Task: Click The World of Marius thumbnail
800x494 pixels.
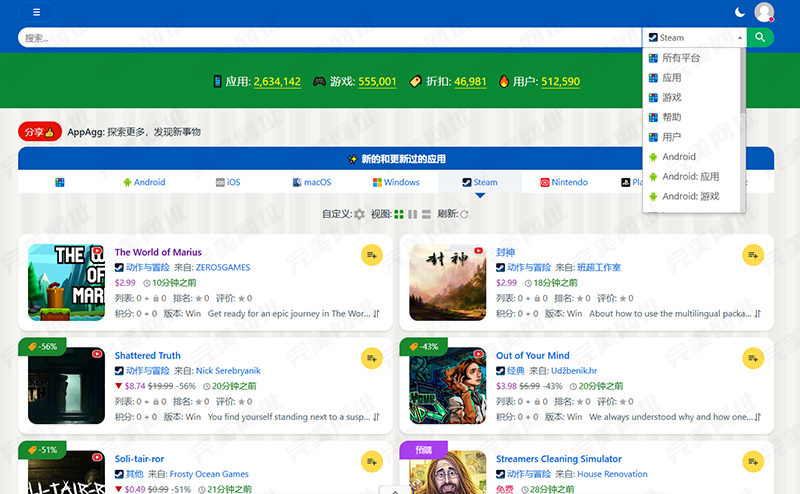Action: [66, 282]
